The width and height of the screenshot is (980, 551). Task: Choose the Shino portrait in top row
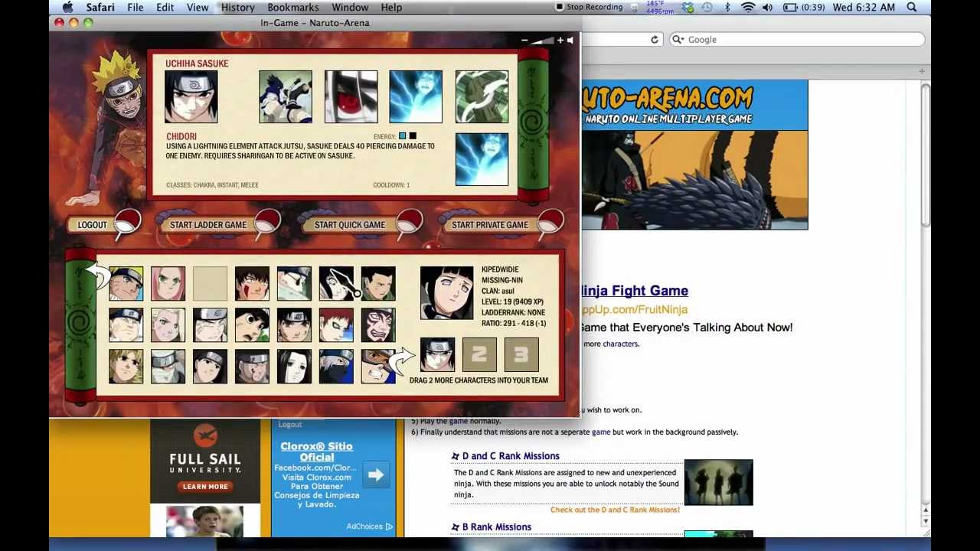point(295,284)
